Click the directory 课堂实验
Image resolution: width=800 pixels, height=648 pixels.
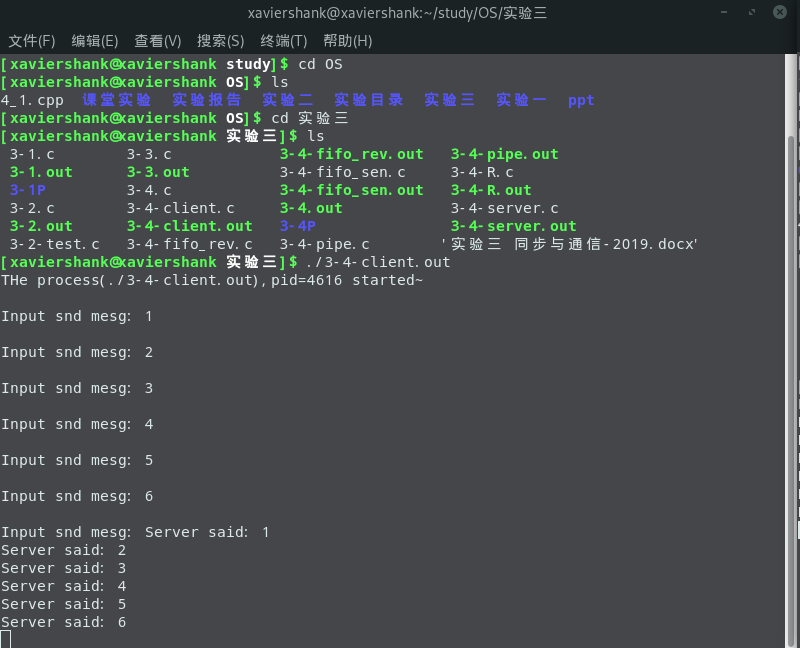pyautogui.click(x=117, y=99)
